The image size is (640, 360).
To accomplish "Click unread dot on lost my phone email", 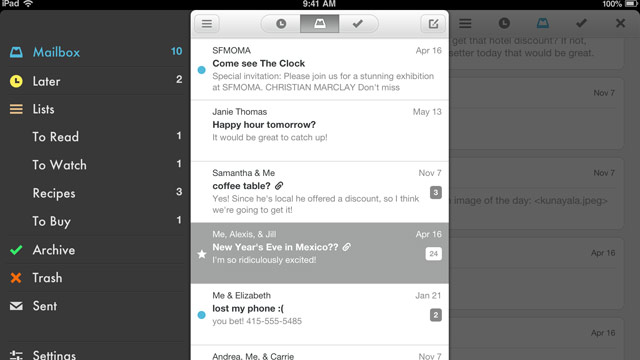I will coord(202,315).
